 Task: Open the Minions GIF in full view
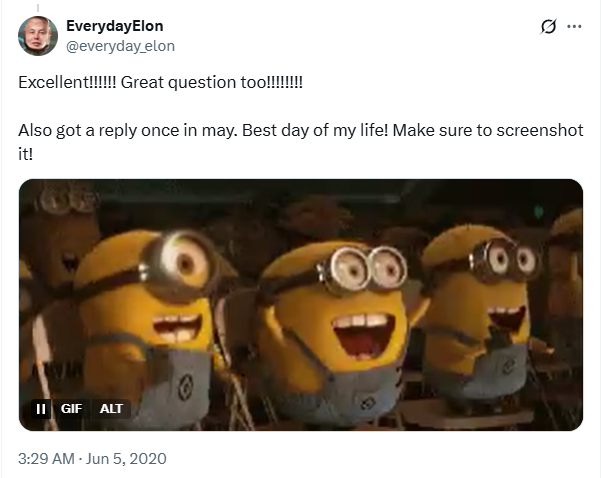pos(301,305)
